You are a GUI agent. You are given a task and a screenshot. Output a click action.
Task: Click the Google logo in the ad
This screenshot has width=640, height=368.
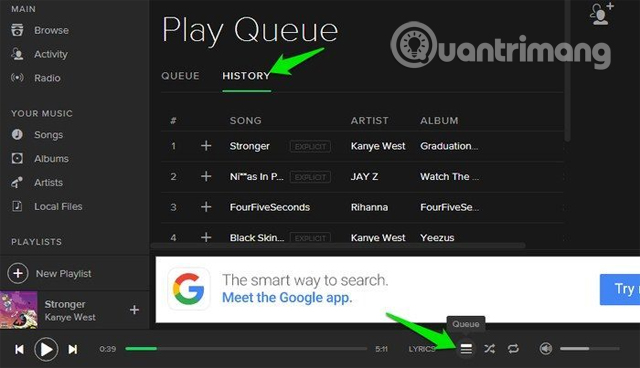tap(189, 289)
